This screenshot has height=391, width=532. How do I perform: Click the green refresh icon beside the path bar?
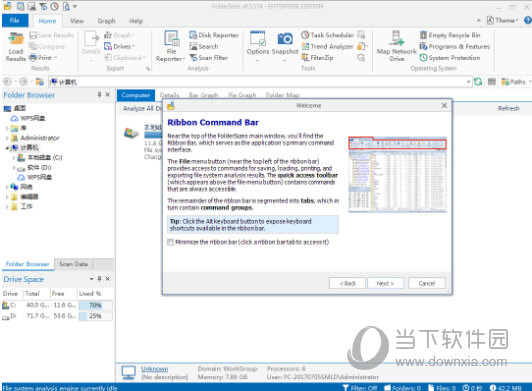[478, 81]
